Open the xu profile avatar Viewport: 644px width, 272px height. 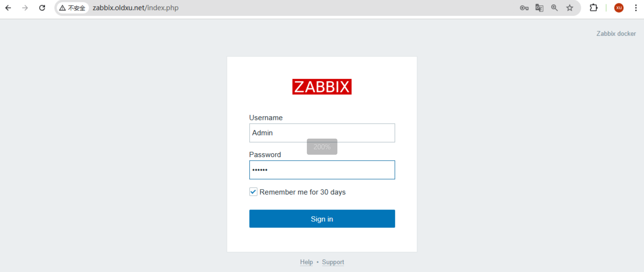tap(619, 8)
